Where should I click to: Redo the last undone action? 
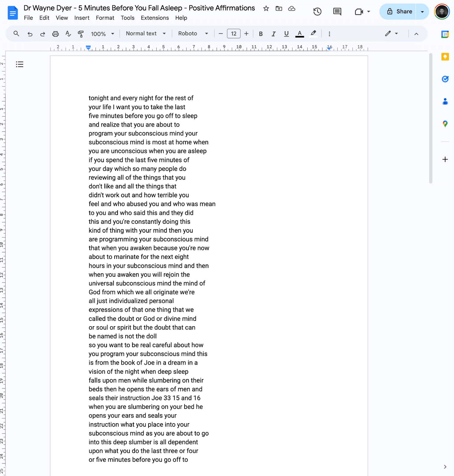tap(43, 34)
